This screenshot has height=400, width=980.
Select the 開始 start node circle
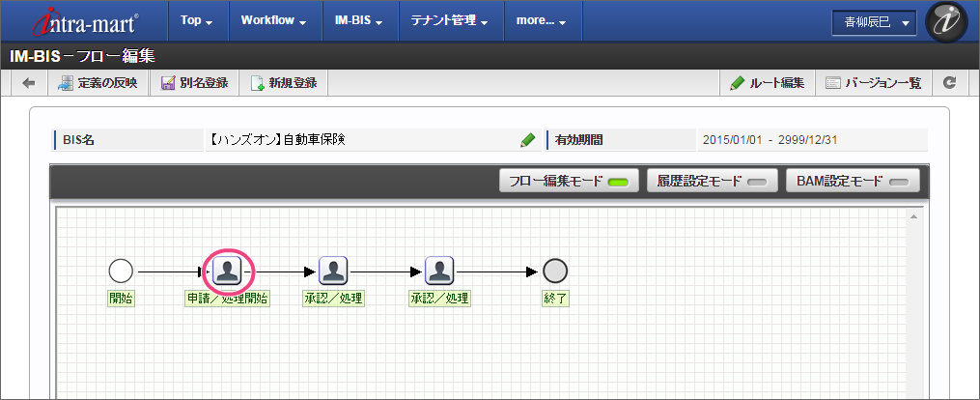pyautogui.click(x=121, y=271)
